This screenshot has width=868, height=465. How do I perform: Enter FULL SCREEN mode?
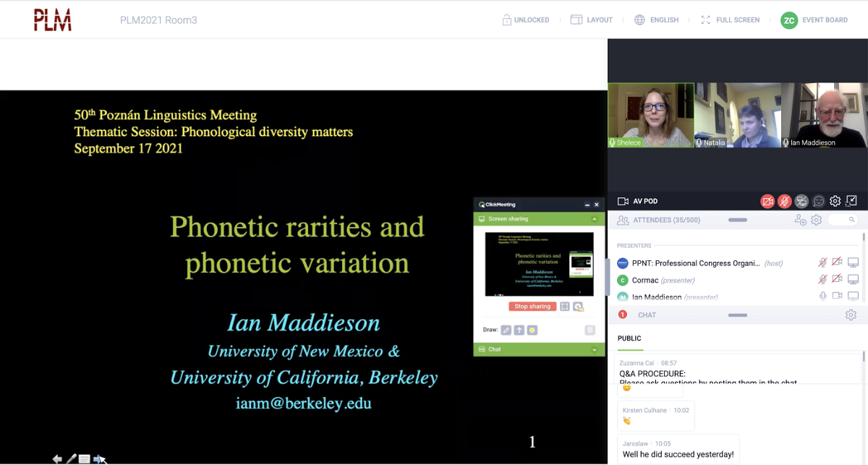coord(730,20)
